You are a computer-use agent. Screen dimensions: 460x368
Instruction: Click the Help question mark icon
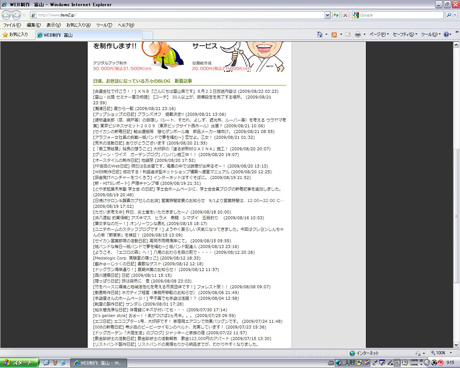tap(446, 34)
